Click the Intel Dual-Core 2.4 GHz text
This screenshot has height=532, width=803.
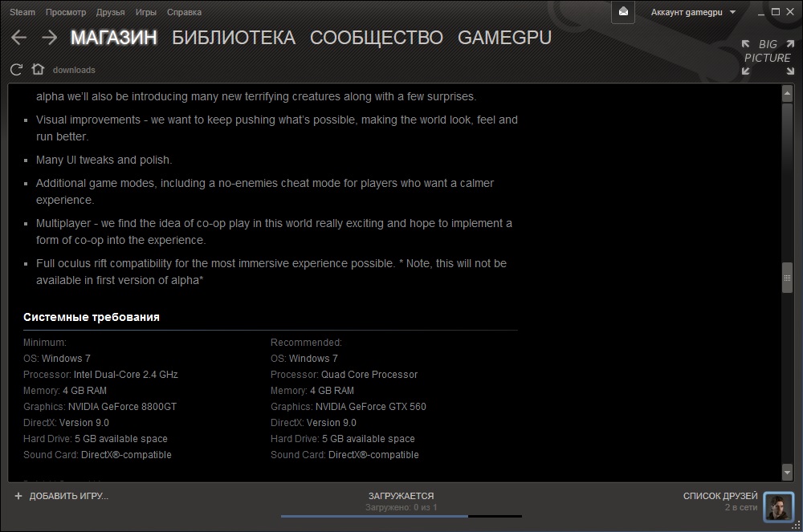126,375
